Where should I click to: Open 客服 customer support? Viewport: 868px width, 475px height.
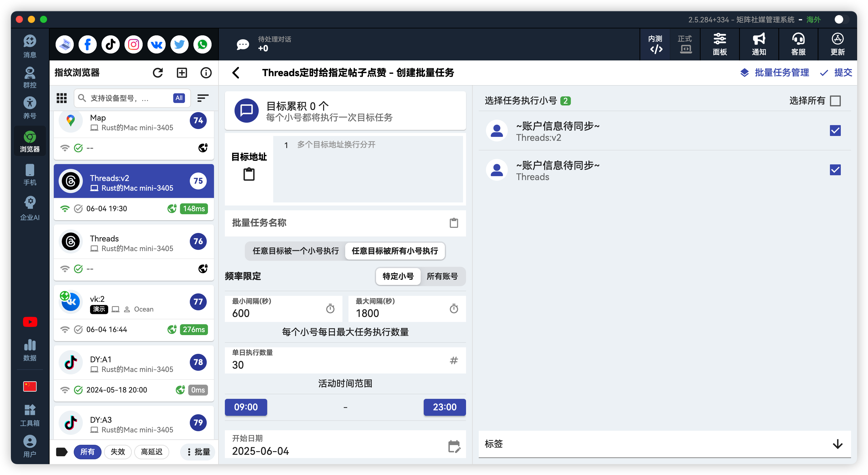798,44
